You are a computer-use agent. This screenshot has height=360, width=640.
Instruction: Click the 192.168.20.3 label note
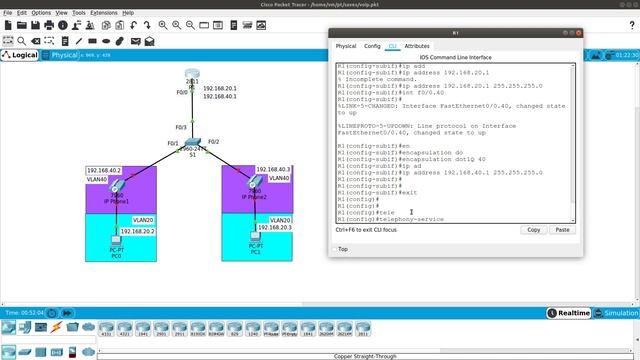275,227
